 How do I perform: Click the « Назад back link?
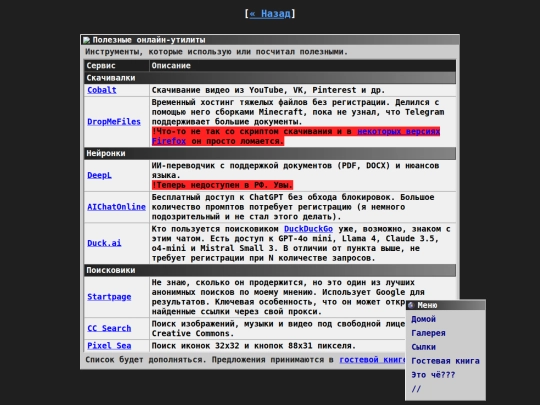(270, 13)
